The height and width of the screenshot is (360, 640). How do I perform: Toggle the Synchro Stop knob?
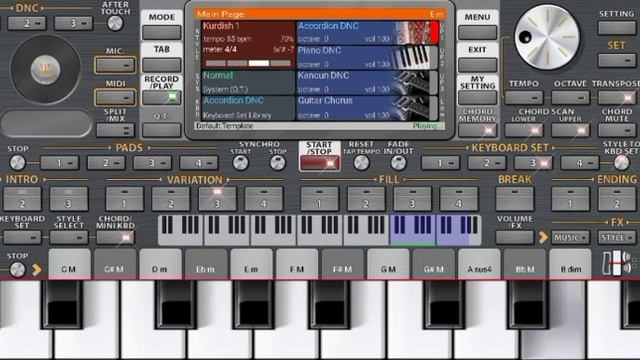pyautogui.click(x=278, y=163)
